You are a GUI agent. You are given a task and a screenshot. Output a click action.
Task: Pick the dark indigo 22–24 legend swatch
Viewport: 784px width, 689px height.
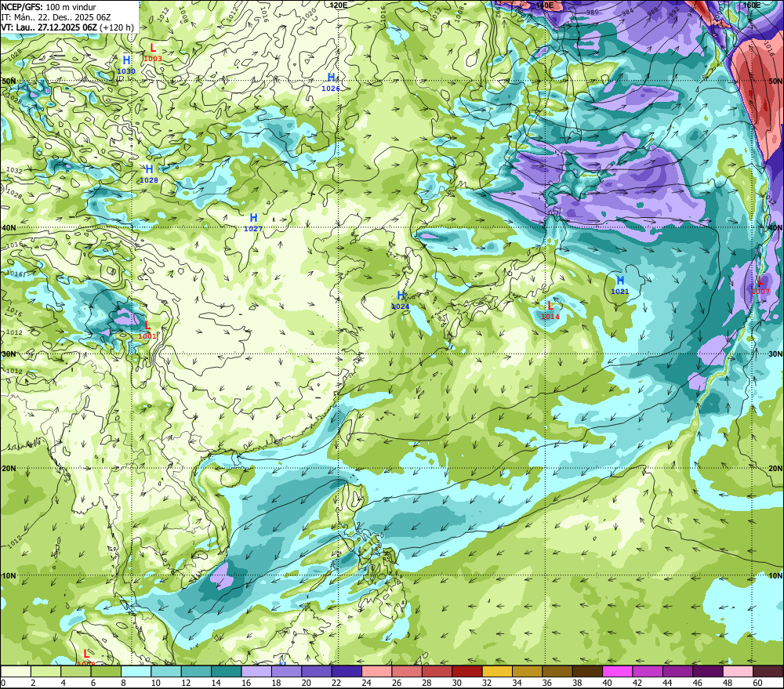tap(347, 672)
